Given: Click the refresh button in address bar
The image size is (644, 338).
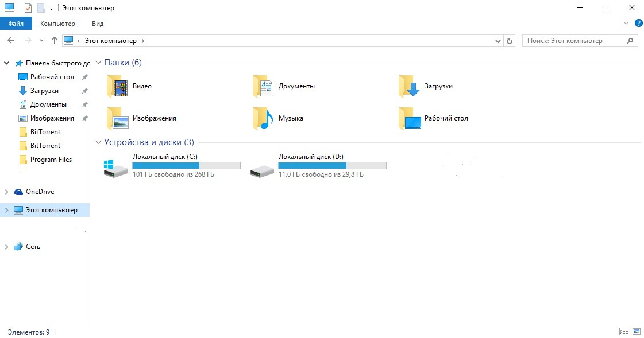Looking at the screenshot, I should click(510, 41).
